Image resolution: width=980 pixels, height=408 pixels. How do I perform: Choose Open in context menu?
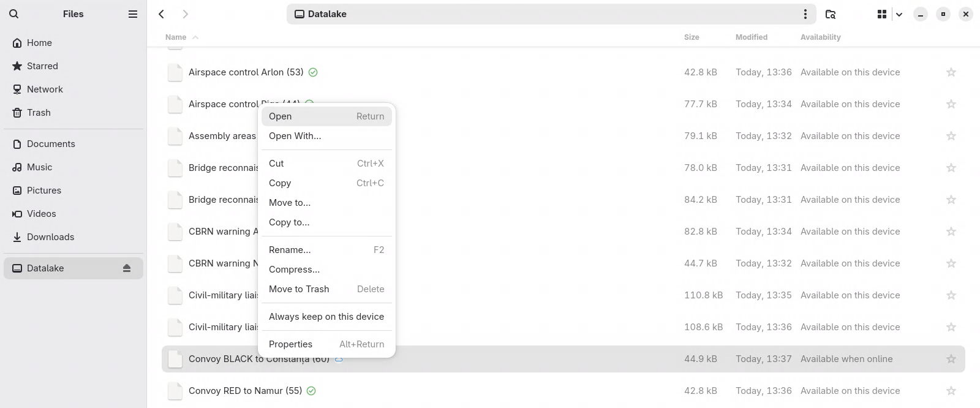tap(326, 116)
